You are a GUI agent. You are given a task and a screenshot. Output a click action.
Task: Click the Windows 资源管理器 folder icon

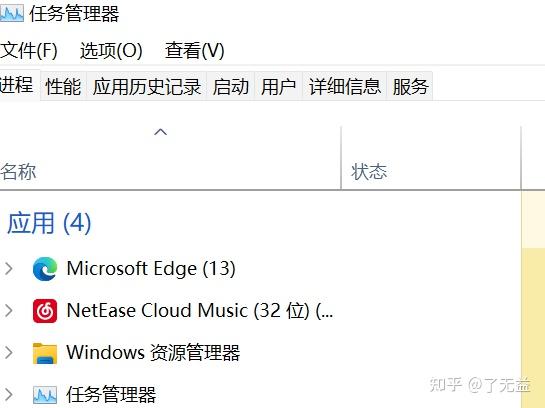pyautogui.click(x=45, y=353)
